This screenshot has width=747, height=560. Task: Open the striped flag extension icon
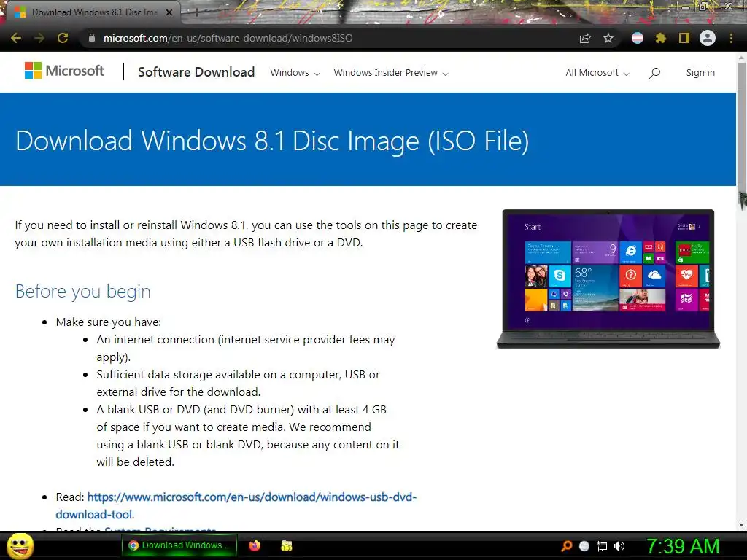tap(638, 38)
